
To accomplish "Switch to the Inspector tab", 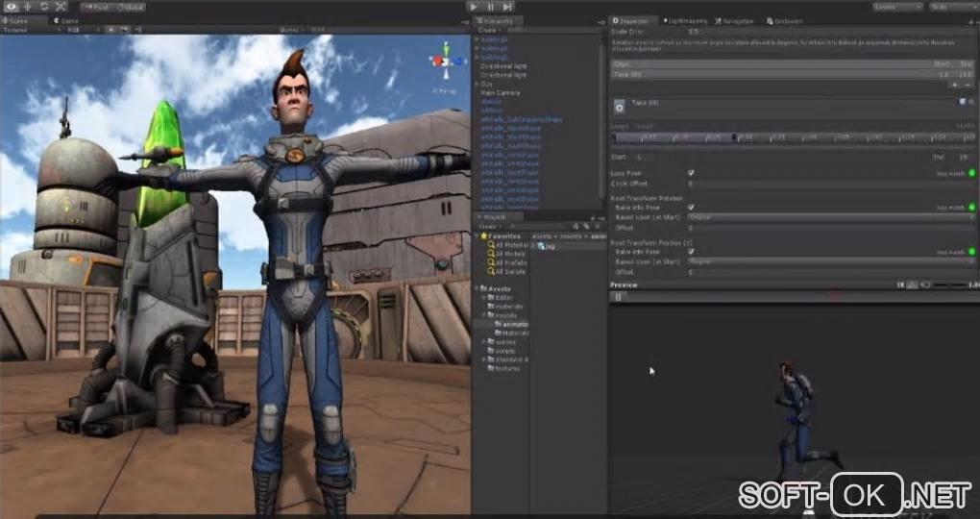I will (634, 20).
